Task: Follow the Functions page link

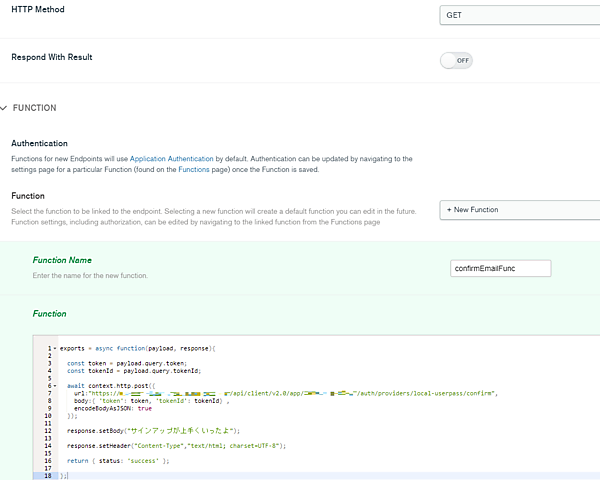Action: 193,172
